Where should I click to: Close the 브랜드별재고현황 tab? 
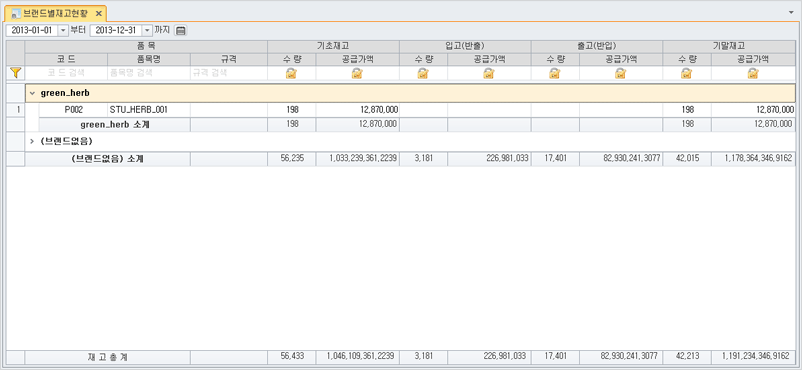coord(99,13)
